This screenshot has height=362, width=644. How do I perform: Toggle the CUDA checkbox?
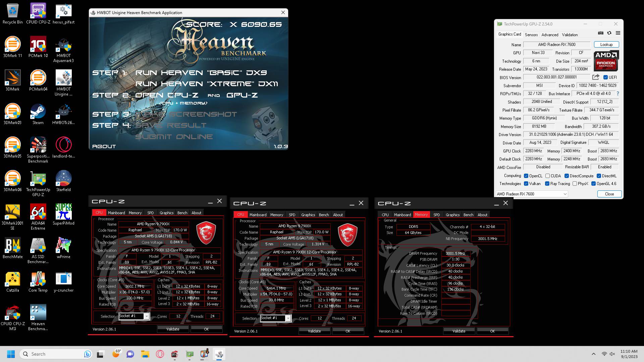[547, 176]
